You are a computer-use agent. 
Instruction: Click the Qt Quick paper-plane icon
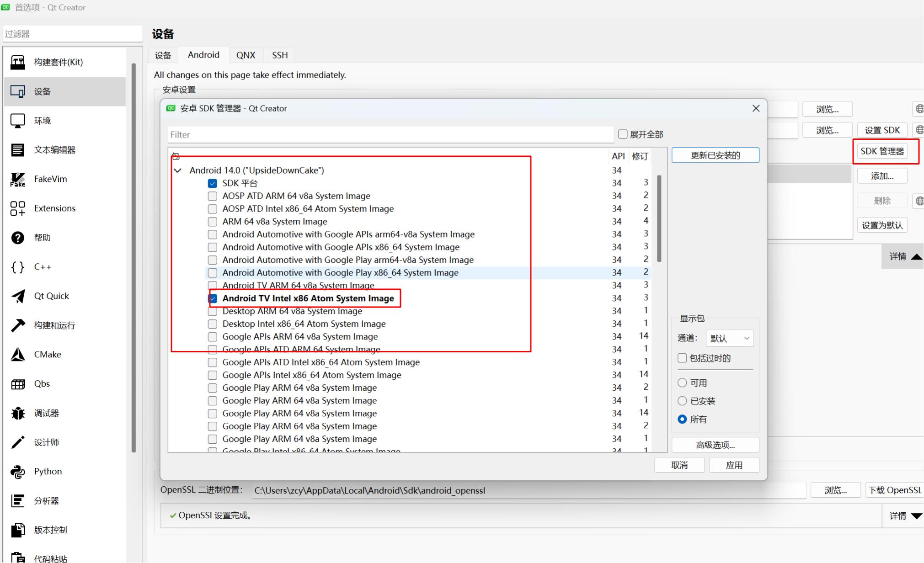click(18, 296)
